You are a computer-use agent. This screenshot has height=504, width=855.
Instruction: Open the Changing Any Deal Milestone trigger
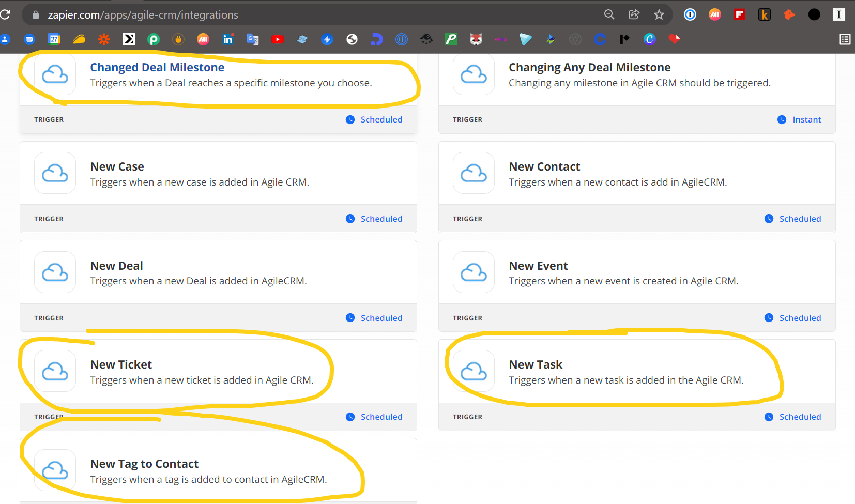(590, 67)
